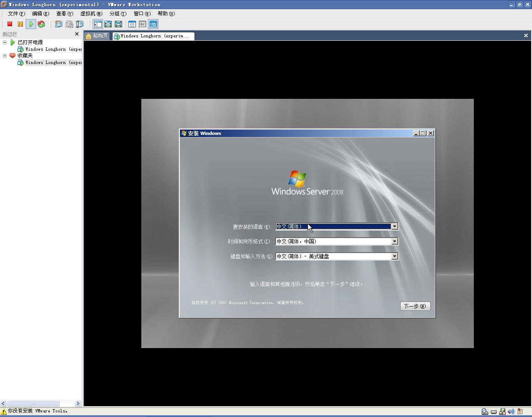Click the 下一步(N) button
The height and width of the screenshot is (417, 532).
415,306
